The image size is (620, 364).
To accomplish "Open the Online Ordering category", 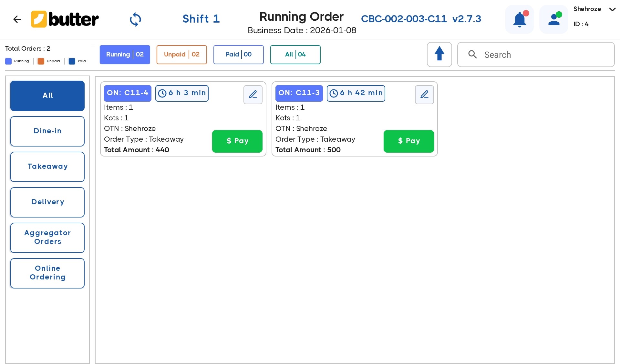I will 47,273.
